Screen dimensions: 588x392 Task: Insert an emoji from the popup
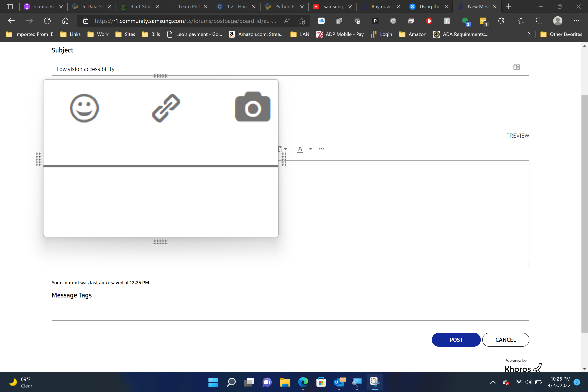[84, 108]
